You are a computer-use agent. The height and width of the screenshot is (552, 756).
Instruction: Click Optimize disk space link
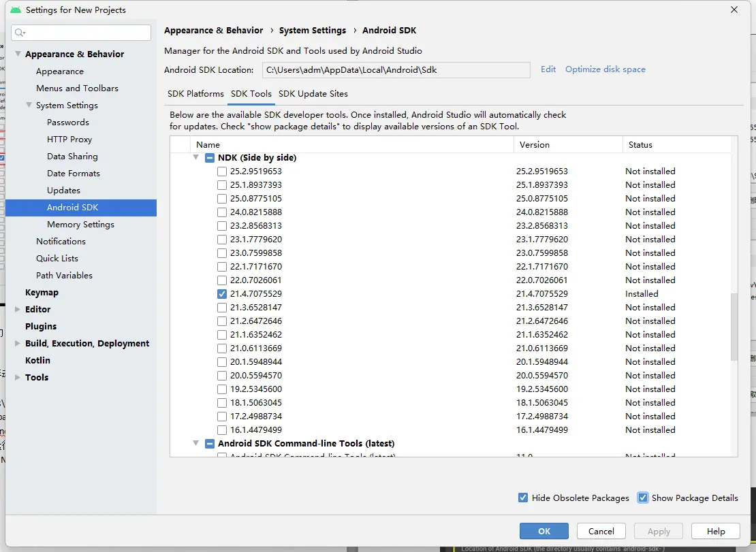(x=605, y=69)
